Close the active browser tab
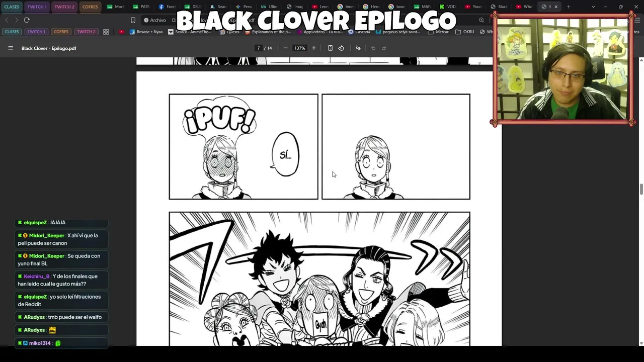The width and height of the screenshot is (644, 362). [556, 7]
